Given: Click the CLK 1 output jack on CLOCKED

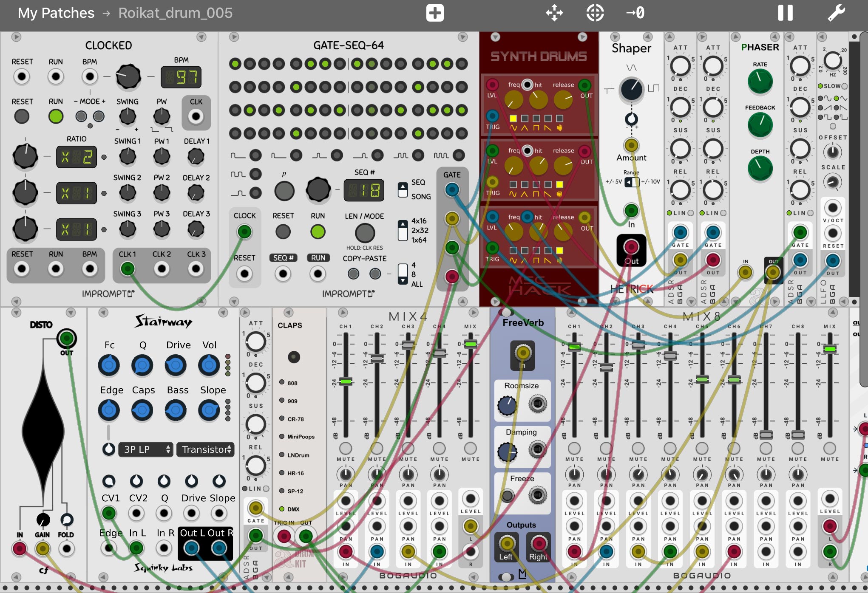Looking at the screenshot, I should click(x=128, y=268).
